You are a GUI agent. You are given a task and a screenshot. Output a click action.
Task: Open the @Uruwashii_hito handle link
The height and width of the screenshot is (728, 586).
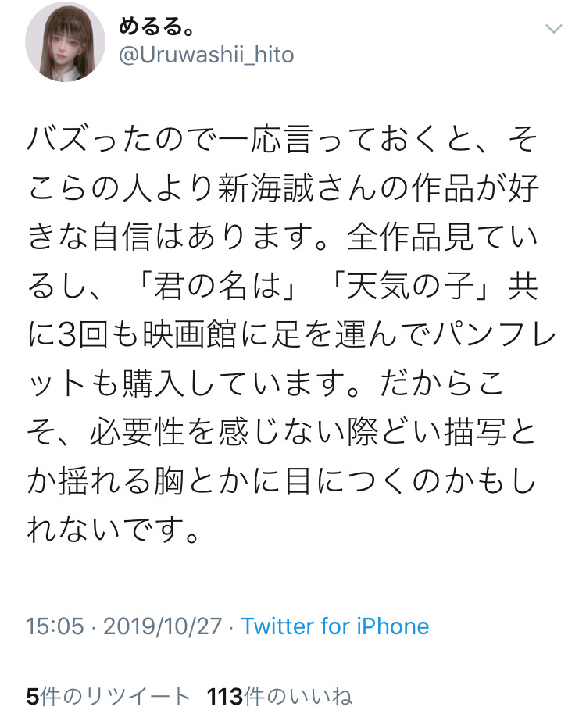(206, 55)
